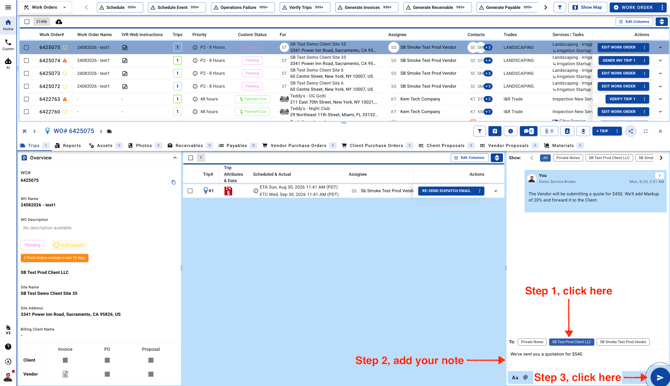
Task: Switch to the Assets tab
Action: pos(105,146)
